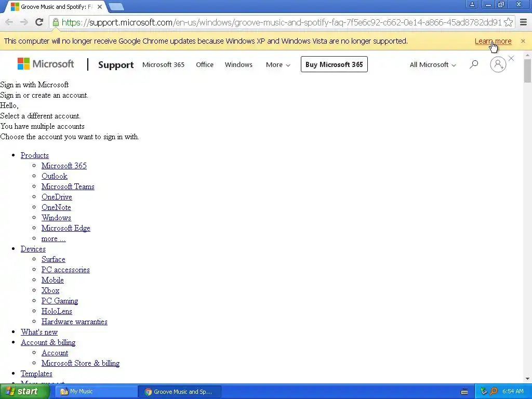The image size is (532, 399).
Task: Open the What's new link
Action: [39, 332]
